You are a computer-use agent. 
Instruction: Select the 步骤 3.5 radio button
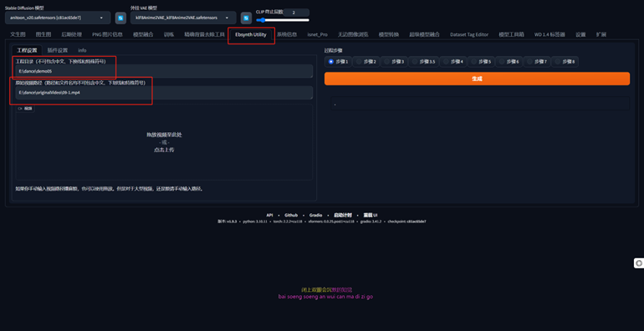tap(423, 62)
